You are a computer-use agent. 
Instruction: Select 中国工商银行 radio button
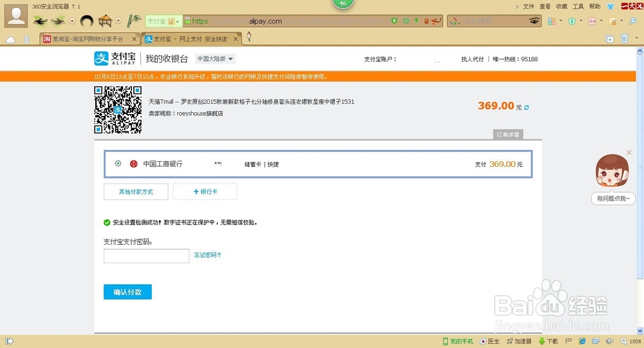pos(118,164)
